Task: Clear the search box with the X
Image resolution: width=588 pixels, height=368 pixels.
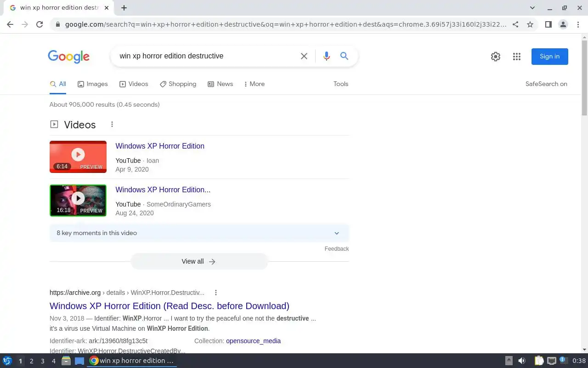Action: coord(304,56)
